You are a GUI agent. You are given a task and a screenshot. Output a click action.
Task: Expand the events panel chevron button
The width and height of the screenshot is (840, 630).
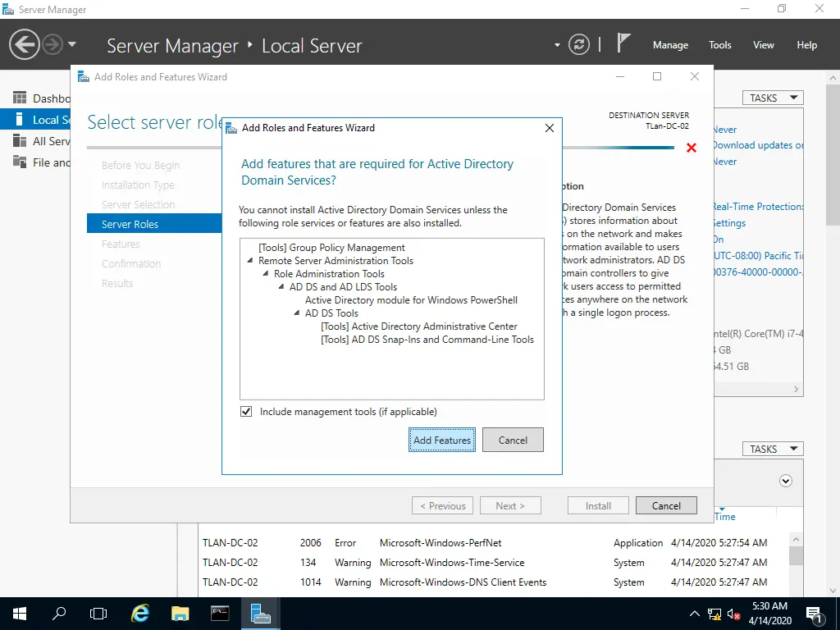click(x=786, y=481)
